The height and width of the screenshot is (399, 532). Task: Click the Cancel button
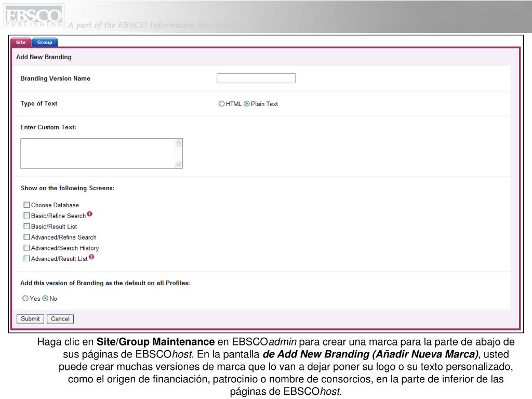tap(60, 319)
